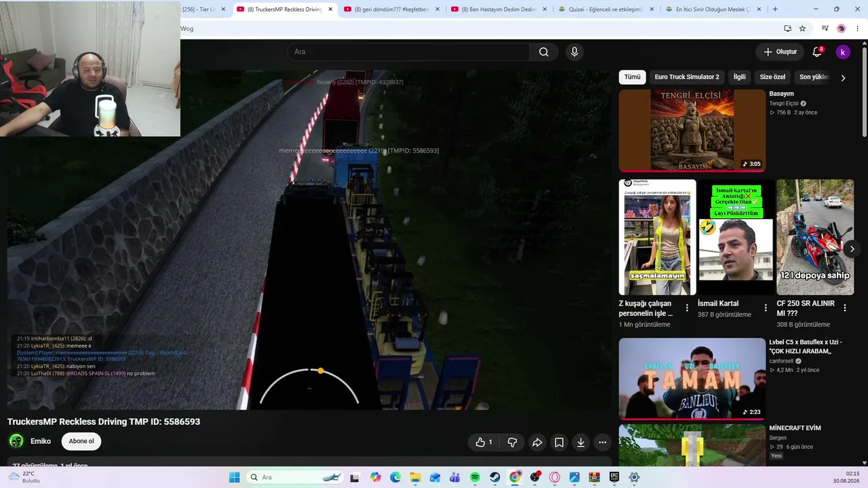Open options for İsmail Kartal short
868x488 pixels.
[x=766, y=308]
